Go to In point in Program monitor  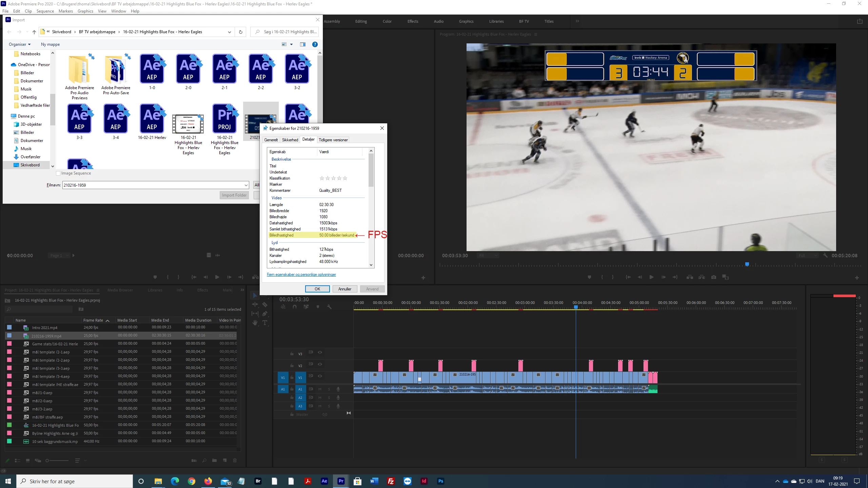coord(628,277)
